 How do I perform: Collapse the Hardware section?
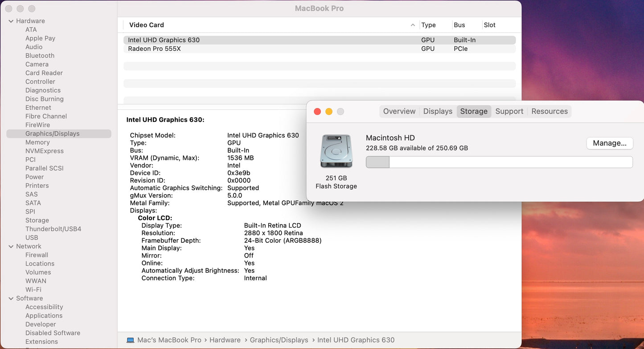[x=11, y=21]
